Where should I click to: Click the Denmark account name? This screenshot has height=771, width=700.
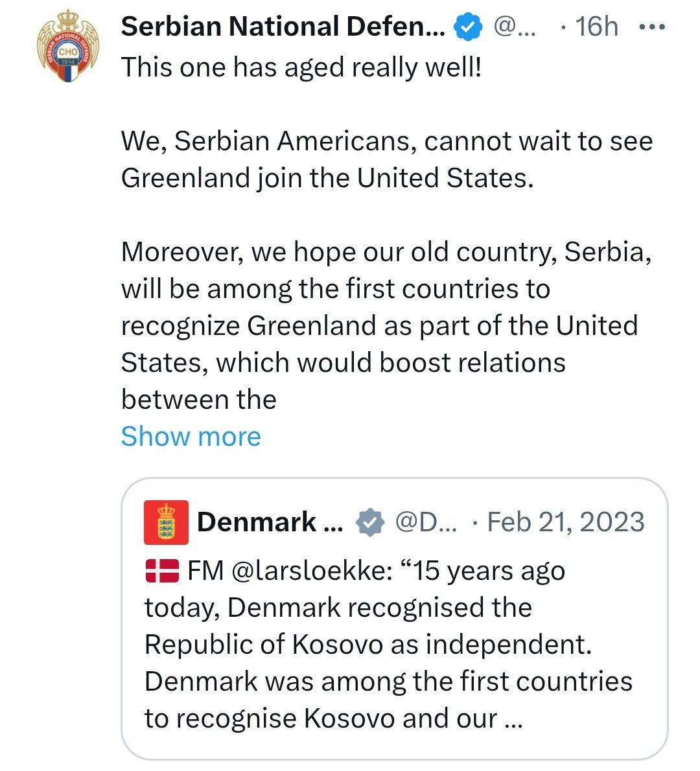269,522
